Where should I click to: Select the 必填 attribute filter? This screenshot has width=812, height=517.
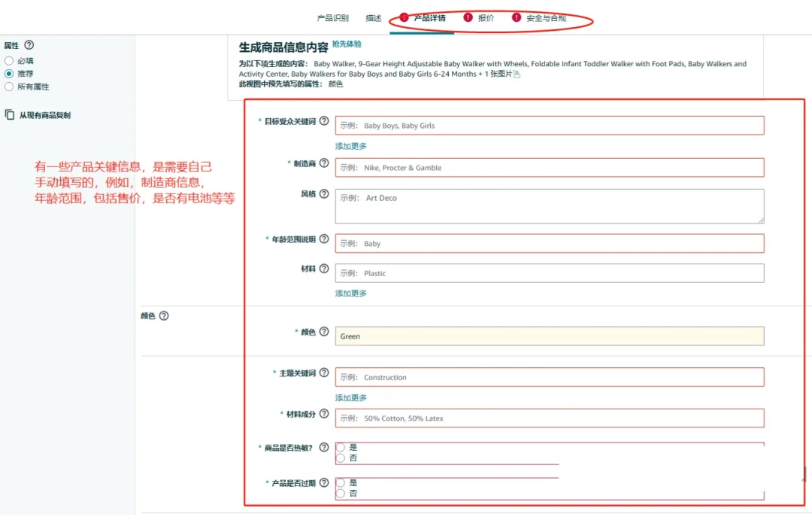click(x=9, y=61)
